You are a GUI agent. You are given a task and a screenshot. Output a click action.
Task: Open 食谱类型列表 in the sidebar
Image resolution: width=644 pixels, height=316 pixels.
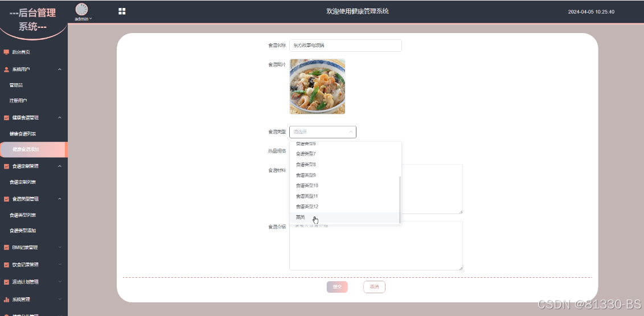tap(23, 215)
